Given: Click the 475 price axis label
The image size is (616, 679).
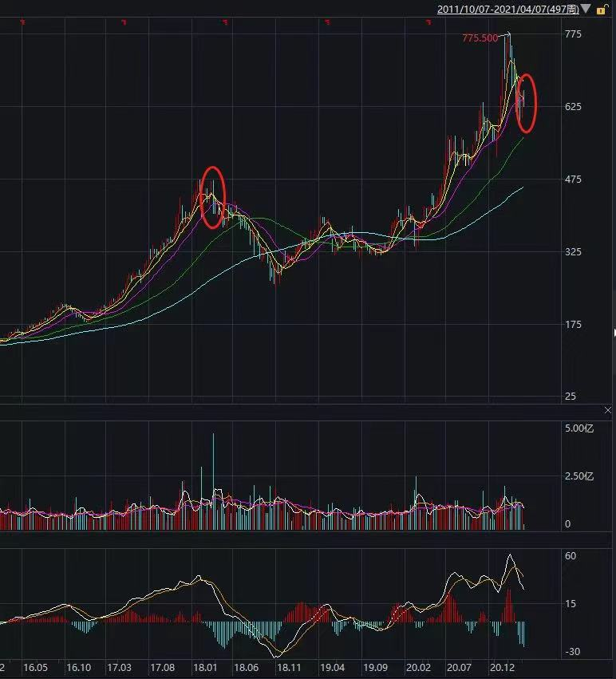Looking at the screenshot, I should pos(573,180).
